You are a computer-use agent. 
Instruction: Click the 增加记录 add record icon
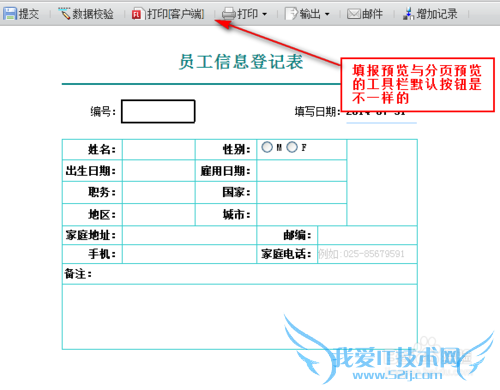coord(408,14)
